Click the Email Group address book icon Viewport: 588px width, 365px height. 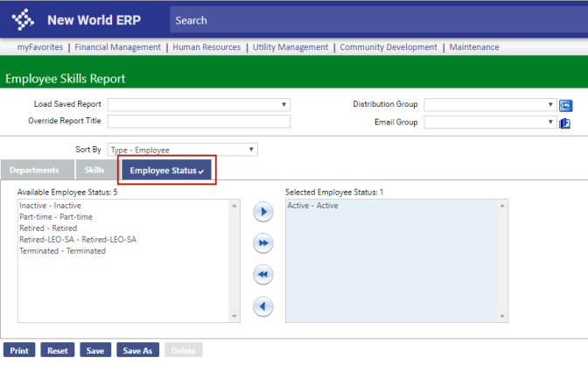(564, 123)
